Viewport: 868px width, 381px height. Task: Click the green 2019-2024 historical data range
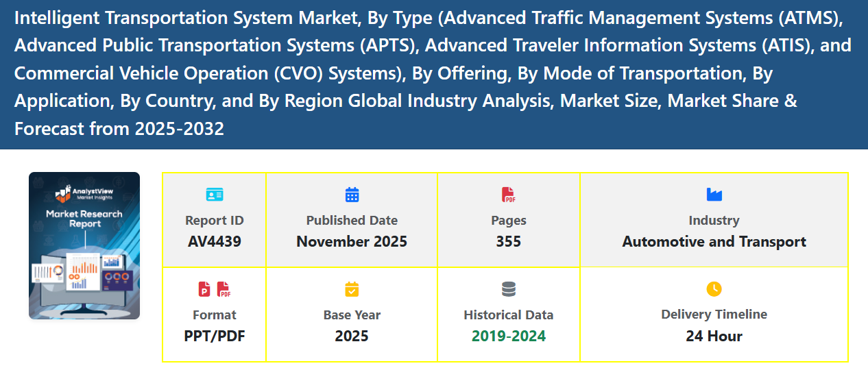pyautogui.click(x=508, y=336)
